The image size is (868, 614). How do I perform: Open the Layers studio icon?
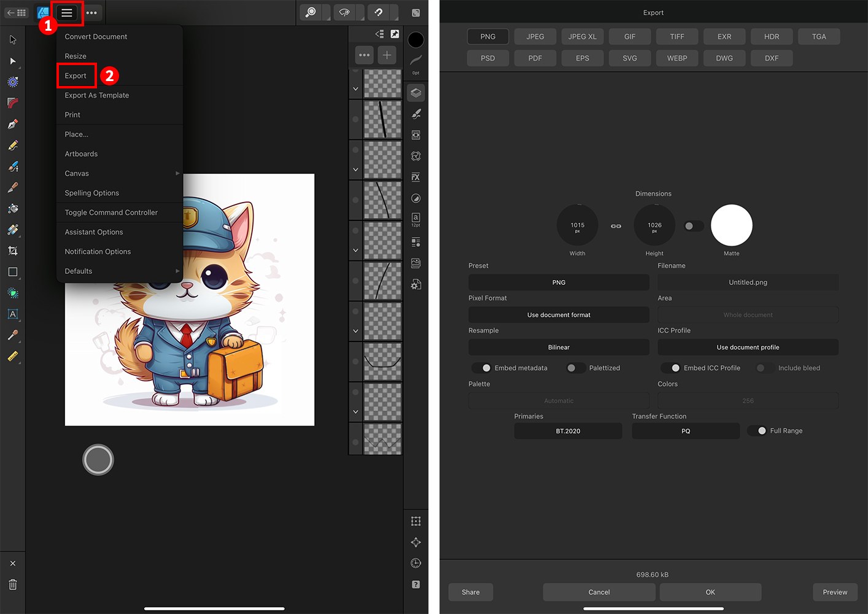click(x=416, y=93)
